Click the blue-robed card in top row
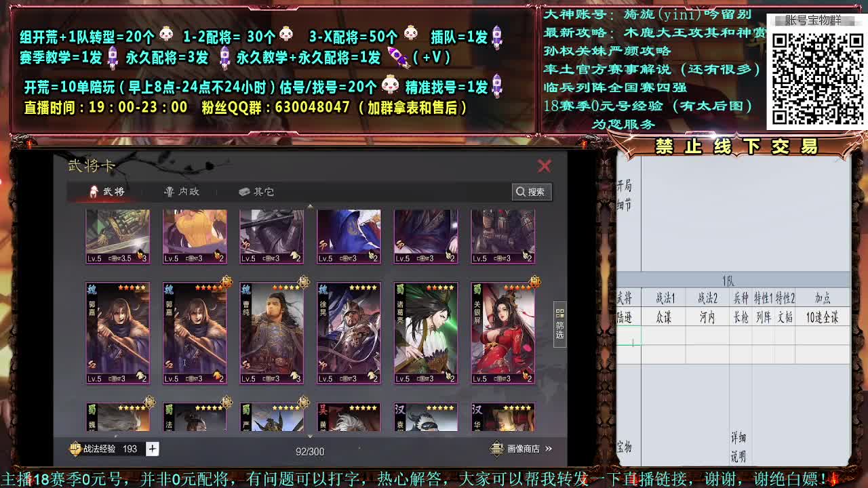This screenshot has height=488, width=868. (349, 237)
